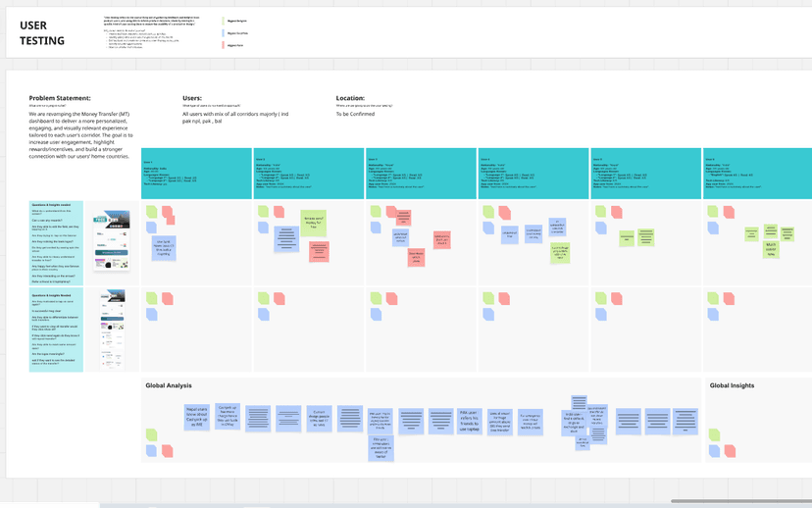
Task: Select the topmost right blue sticky under User 4
Action: (x=557, y=227)
